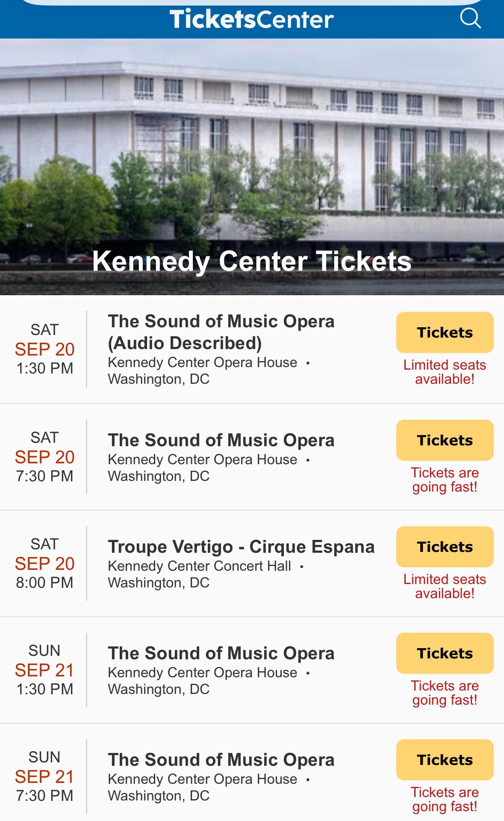Click the SAT SEP 20 1:30 PM date block
The image size is (504, 821).
point(44,349)
